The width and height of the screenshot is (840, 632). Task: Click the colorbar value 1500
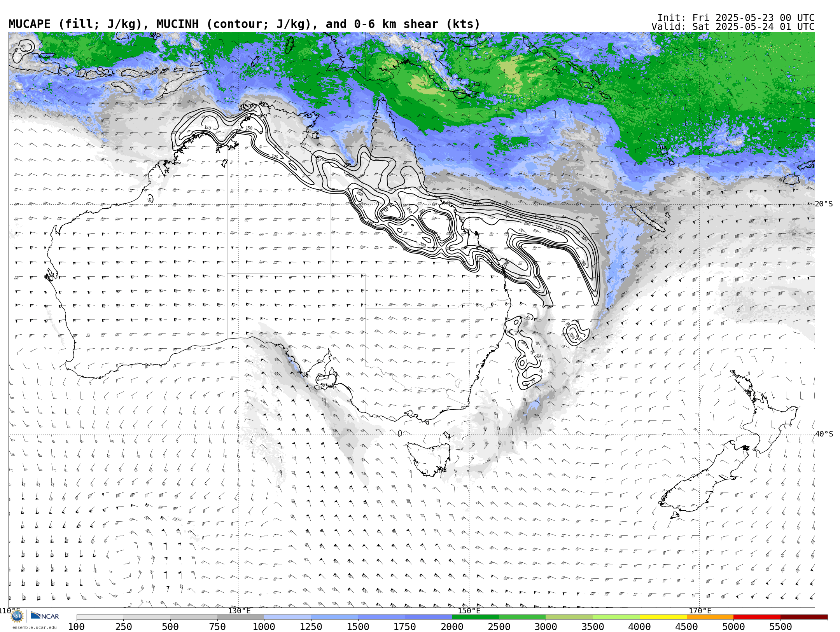(358, 627)
